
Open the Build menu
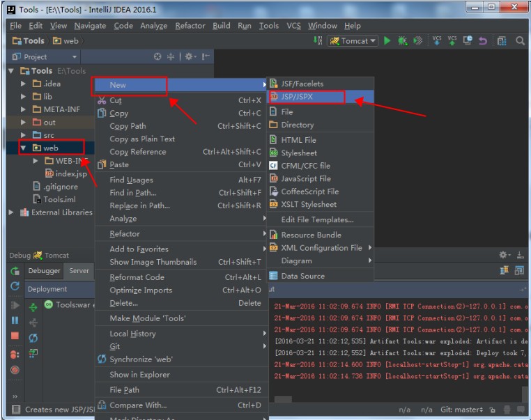coord(221,26)
